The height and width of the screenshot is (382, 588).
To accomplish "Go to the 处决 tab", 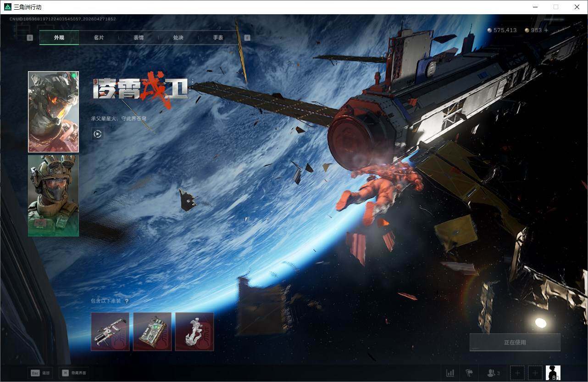I will click(178, 38).
